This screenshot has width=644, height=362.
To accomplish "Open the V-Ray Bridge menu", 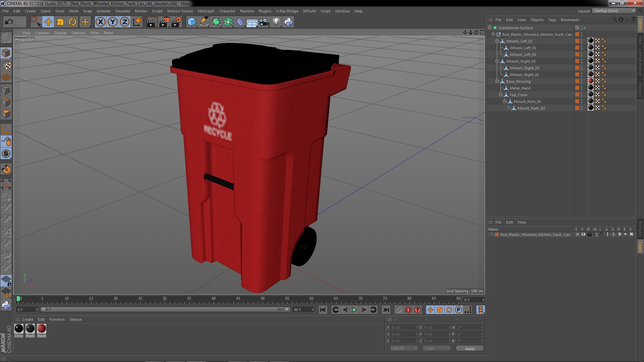I will pyautogui.click(x=287, y=11).
